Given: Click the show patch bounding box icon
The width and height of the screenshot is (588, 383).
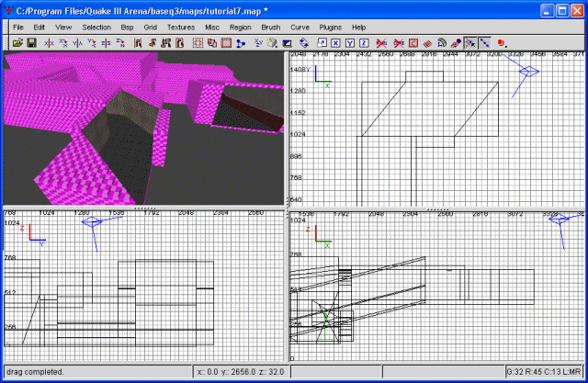Looking at the screenshot, I should [x=413, y=43].
